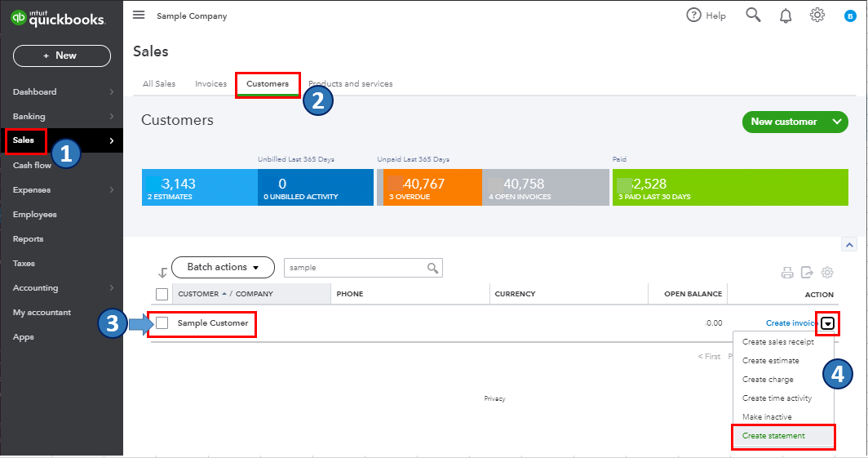Click the export list icon

[x=807, y=273]
